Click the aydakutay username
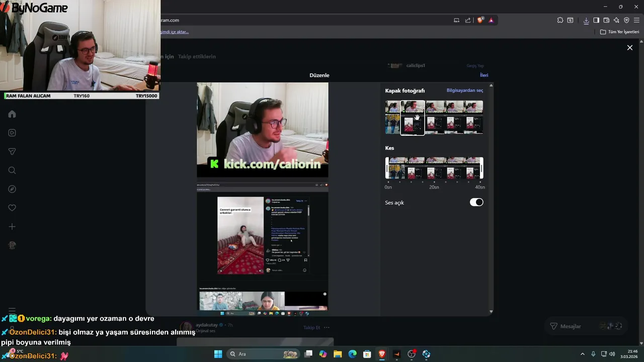 (208, 325)
